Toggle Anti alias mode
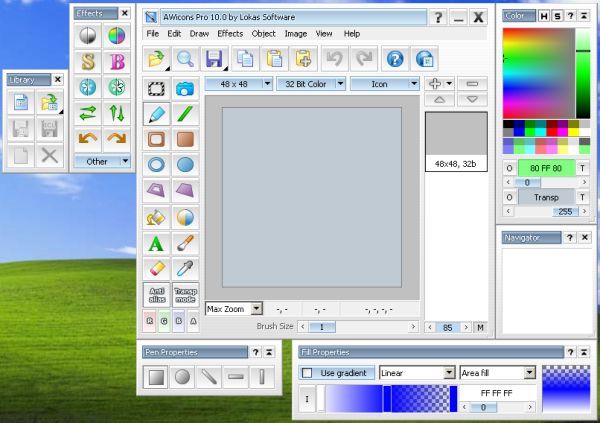 point(157,295)
